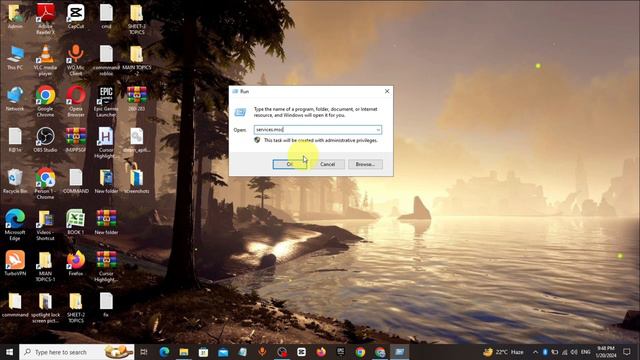The image size is (640, 360).
Task: Select the Google Chrome desktop shortcut
Action: point(45,101)
